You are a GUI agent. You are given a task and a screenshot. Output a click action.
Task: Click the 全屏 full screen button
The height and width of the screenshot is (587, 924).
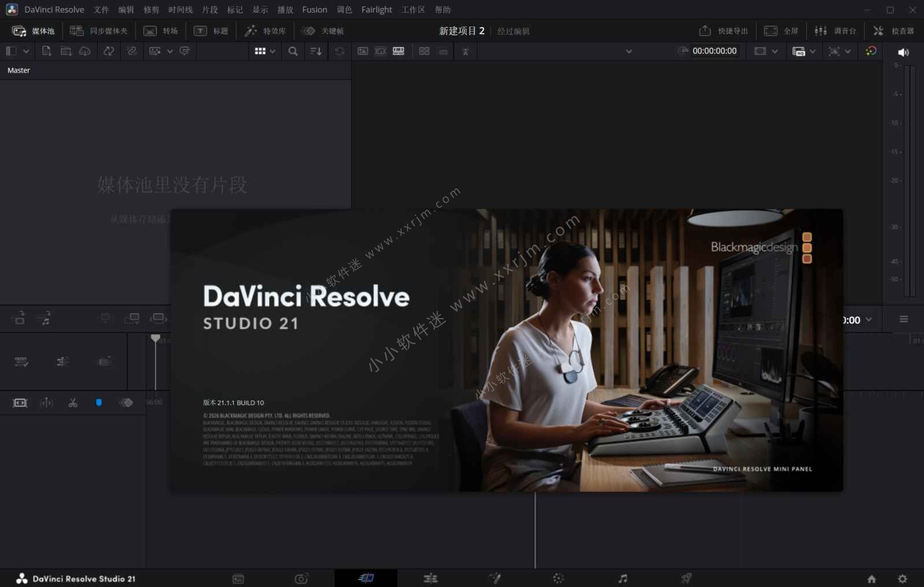tap(781, 31)
